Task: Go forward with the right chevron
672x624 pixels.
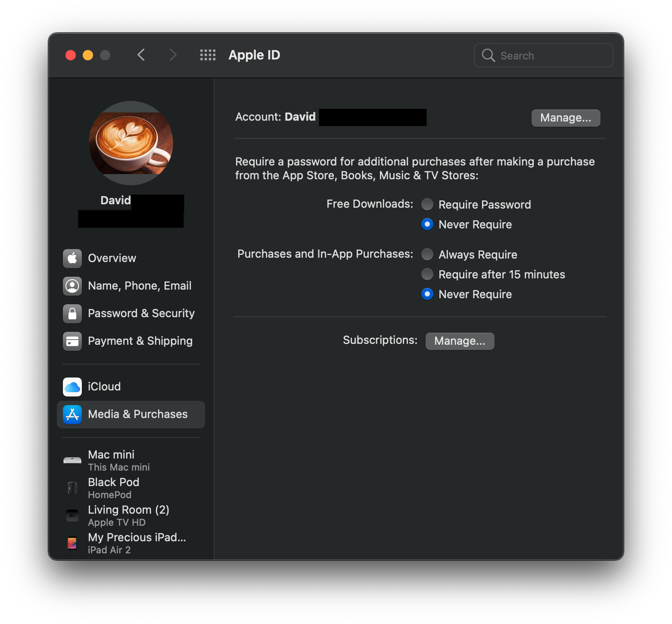Action: [173, 55]
